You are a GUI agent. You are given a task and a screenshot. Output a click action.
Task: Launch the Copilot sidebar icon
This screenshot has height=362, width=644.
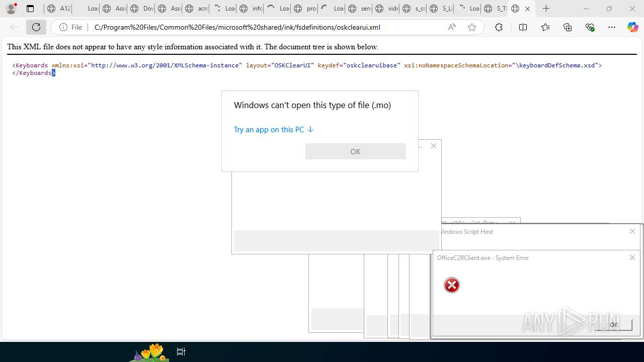[633, 27]
